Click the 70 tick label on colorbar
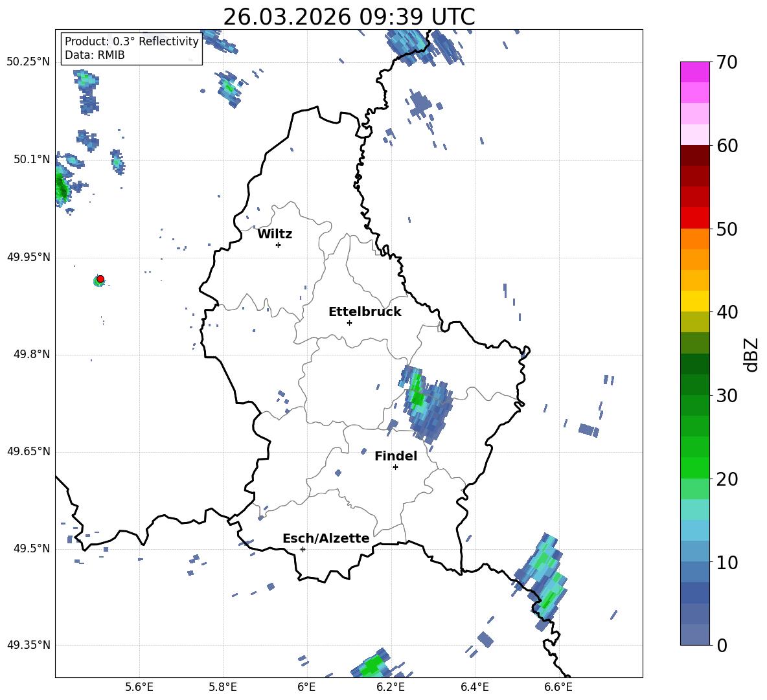The image size is (767, 700). (x=727, y=62)
